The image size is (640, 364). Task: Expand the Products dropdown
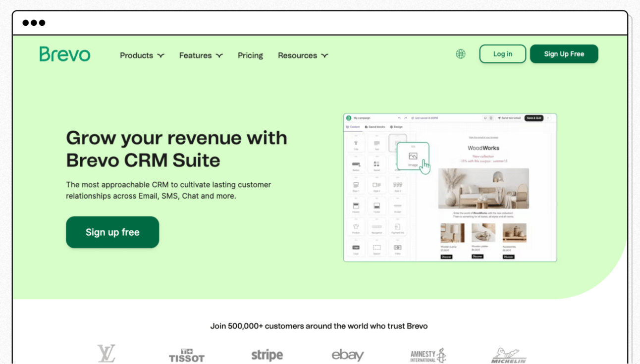pyautogui.click(x=142, y=55)
